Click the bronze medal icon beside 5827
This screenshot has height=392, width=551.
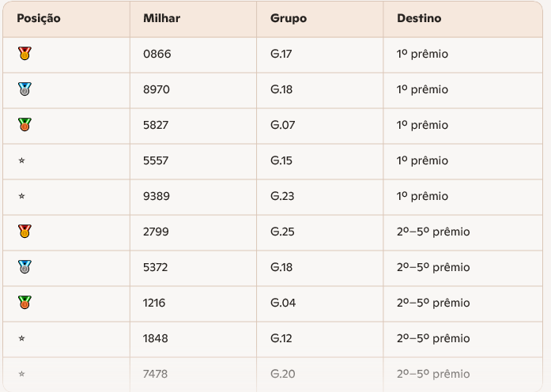[25, 125]
